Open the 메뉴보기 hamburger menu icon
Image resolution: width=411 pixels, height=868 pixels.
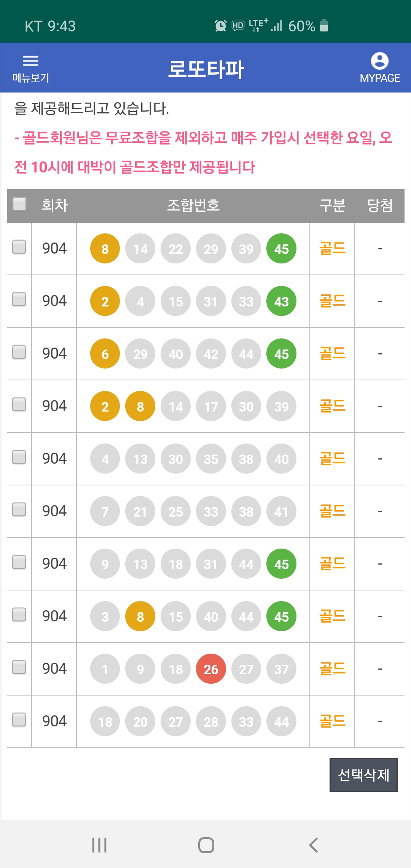click(31, 61)
